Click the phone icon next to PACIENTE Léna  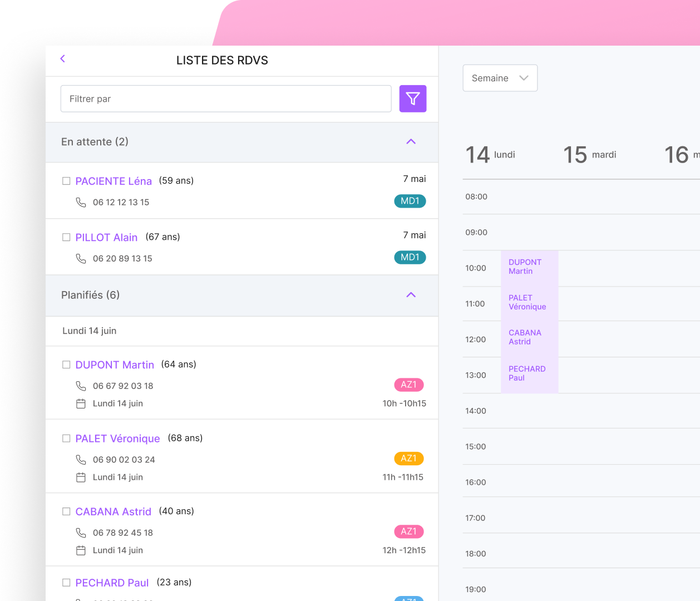(x=81, y=202)
